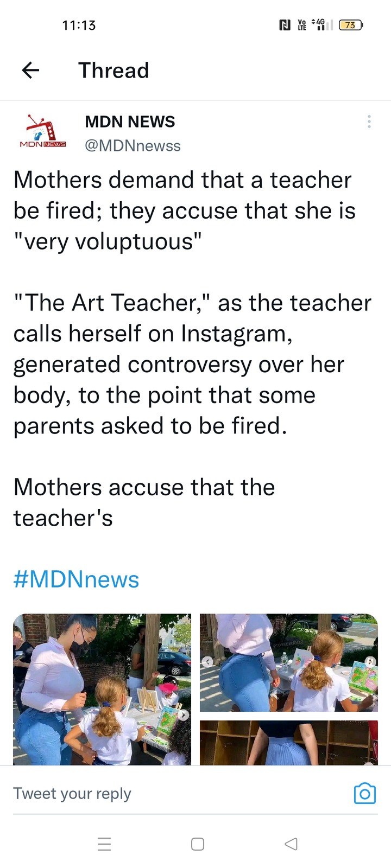Tap the battery indicator showing 73

pos(350,25)
